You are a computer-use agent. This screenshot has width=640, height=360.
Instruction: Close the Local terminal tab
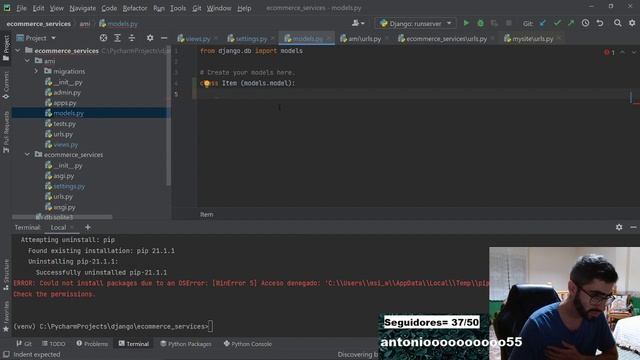point(72,227)
